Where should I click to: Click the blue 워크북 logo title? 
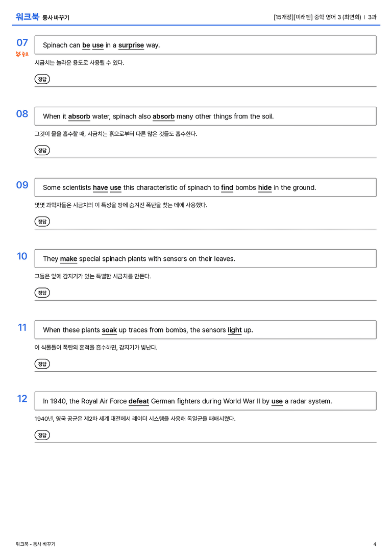point(27,17)
